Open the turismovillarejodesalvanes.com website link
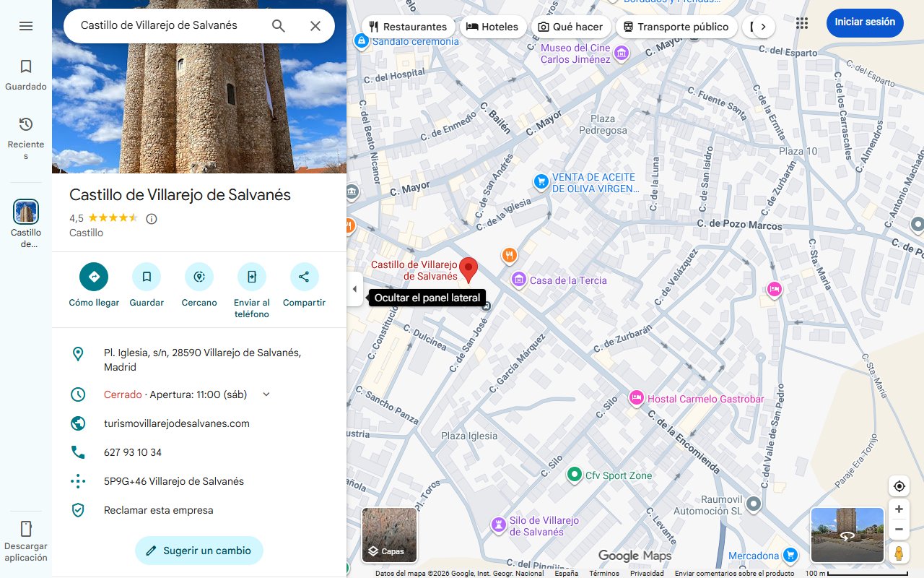The image size is (924, 578). point(177,423)
